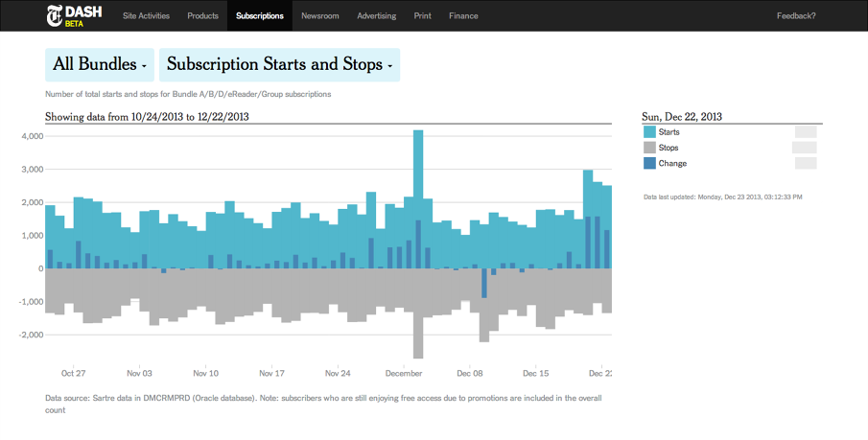Click the Change legend blue swatch
Screen dimensions: 868x440
point(649,164)
